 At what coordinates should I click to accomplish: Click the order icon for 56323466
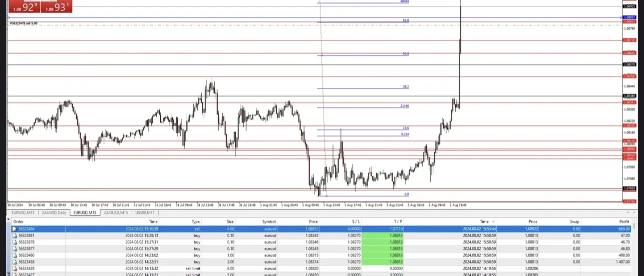[14, 229]
